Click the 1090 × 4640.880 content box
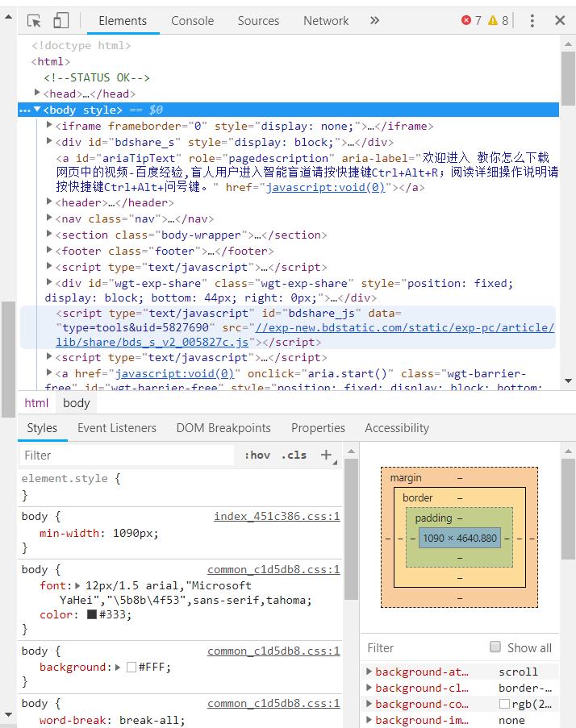This screenshot has height=728, width=576. coord(459,538)
